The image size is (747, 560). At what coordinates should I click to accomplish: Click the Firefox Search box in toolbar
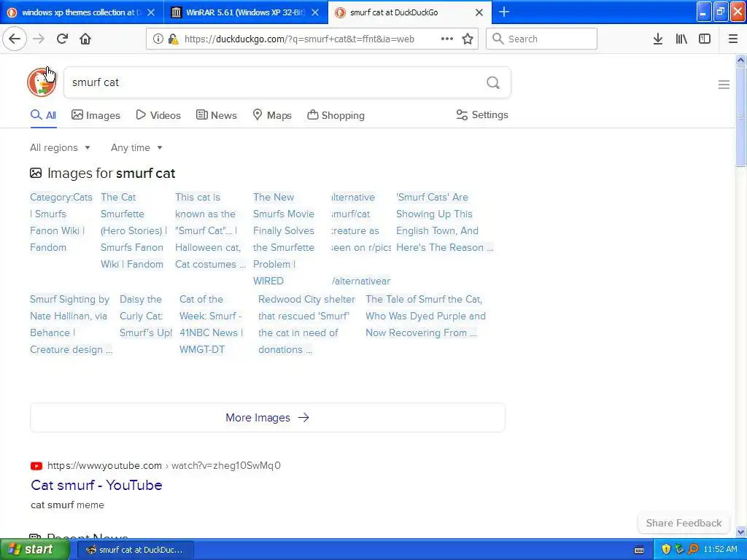[x=541, y=39]
